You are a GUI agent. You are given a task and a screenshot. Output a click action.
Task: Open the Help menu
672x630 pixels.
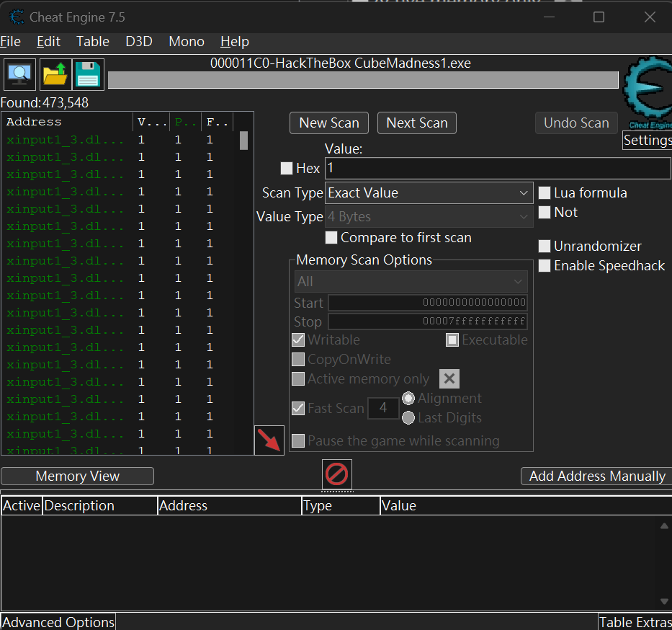pyautogui.click(x=234, y=42)
